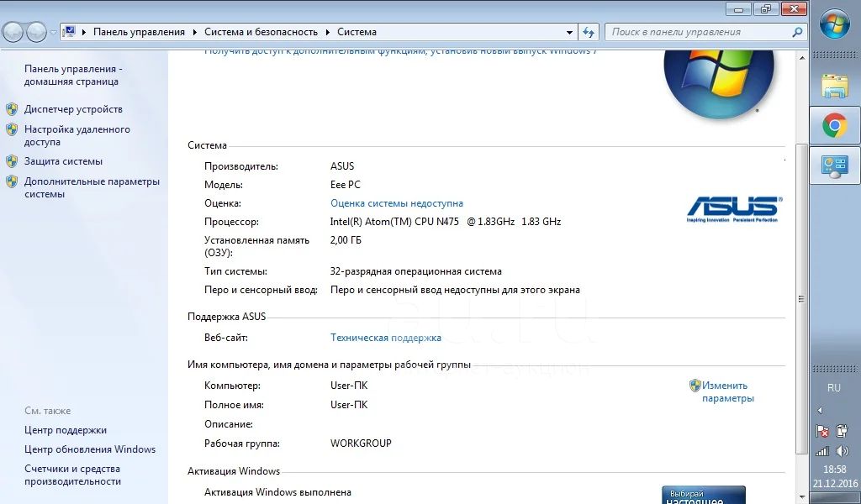Open Панель управления in the address bar

(x=139, y=32)
